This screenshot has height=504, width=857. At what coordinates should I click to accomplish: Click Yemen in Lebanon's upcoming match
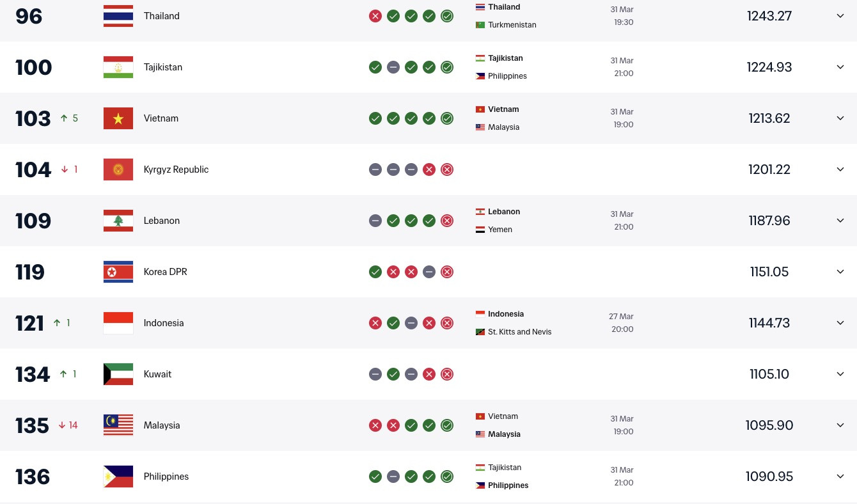[x=499, y=230]
